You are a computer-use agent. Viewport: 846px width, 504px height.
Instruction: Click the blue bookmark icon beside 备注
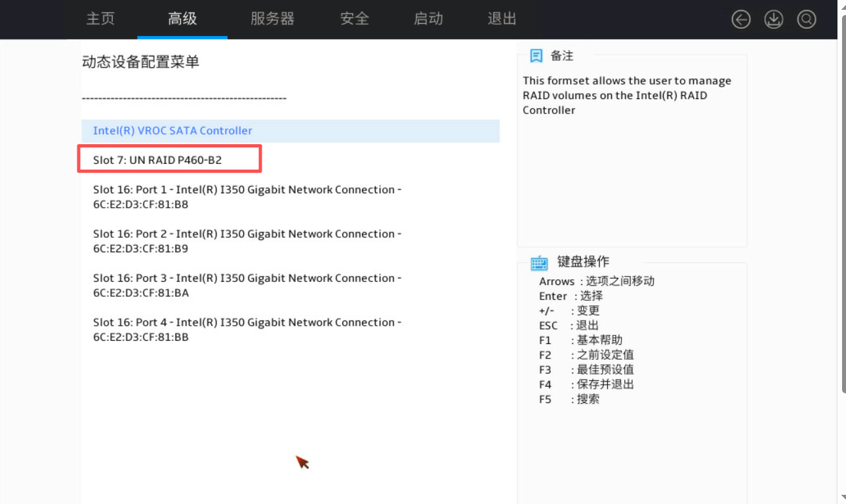[x=536, y=56]
